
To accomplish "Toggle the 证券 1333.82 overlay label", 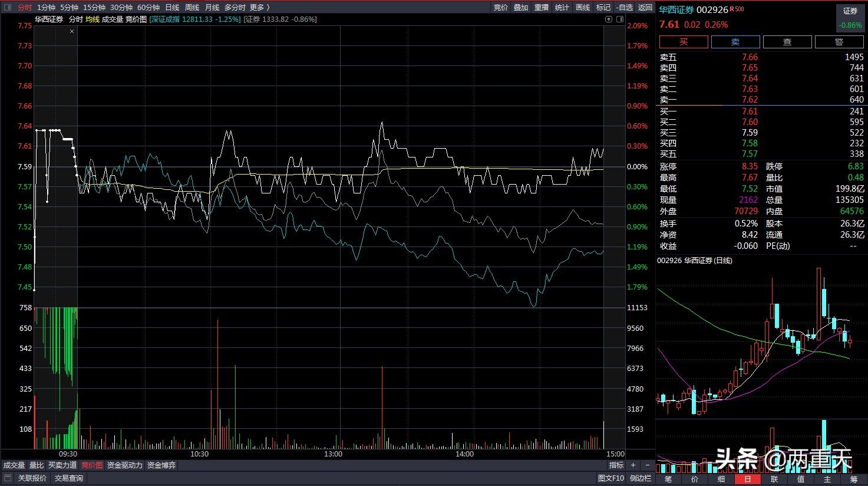I will click(280, 19).
